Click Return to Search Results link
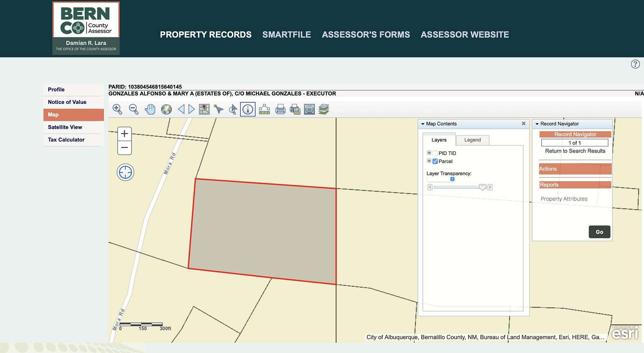Viewport: 644px width, 353px height. coord(575,151)
